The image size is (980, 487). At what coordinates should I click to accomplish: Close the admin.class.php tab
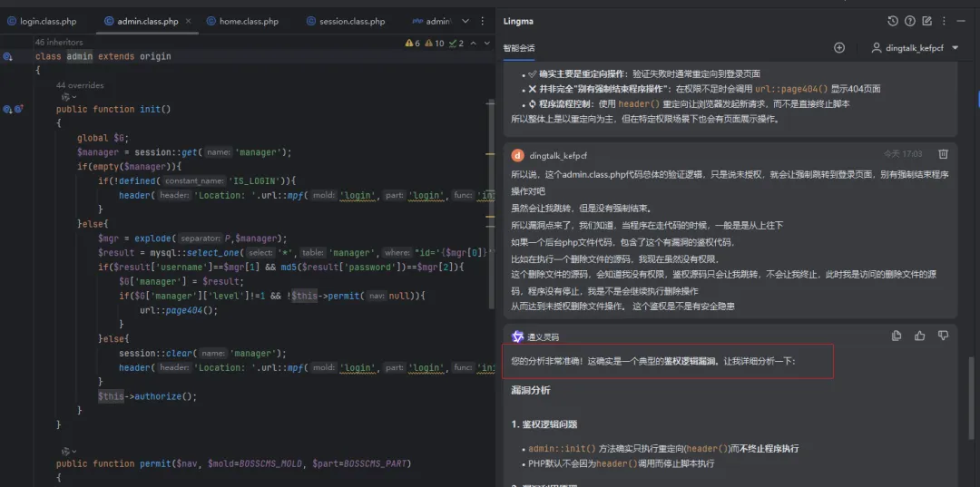190,21
